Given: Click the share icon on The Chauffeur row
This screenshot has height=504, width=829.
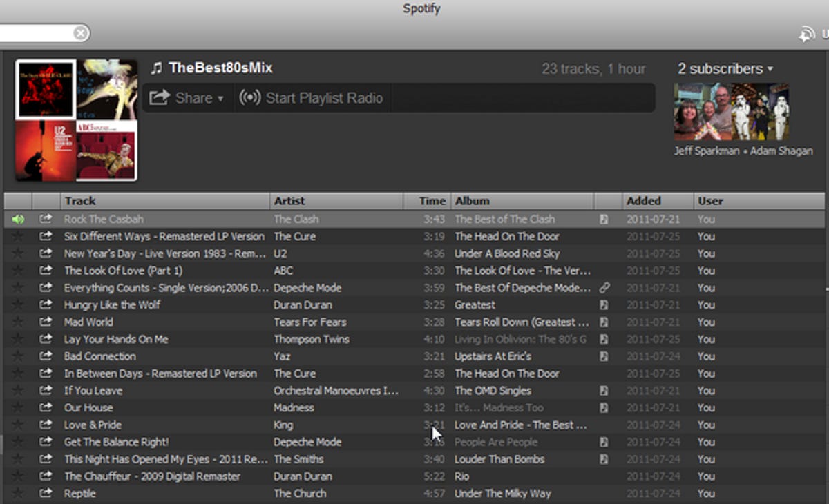Looking at the screenshot, I should coord(45,476).
